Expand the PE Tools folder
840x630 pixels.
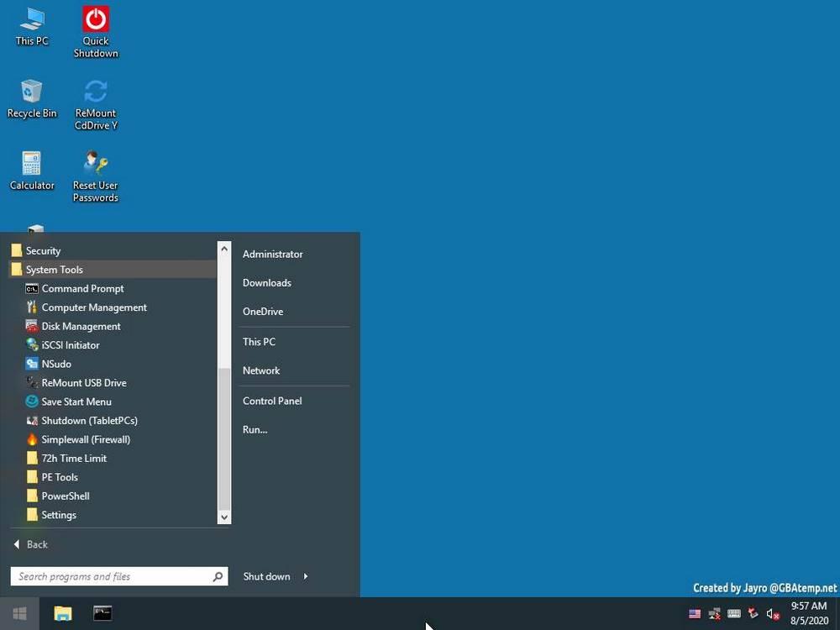(60, 477)
